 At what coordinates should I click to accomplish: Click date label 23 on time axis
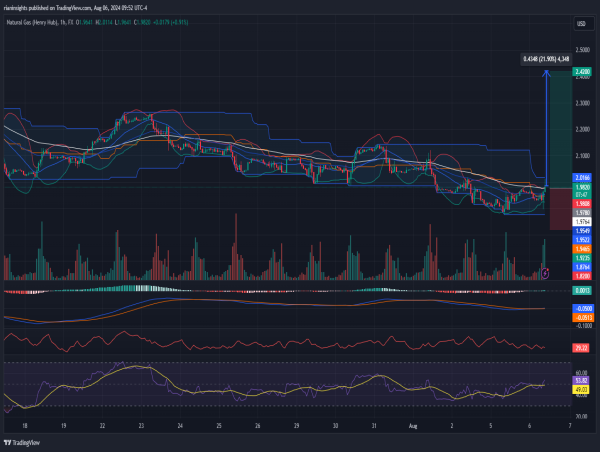click(x=141, y=426)
